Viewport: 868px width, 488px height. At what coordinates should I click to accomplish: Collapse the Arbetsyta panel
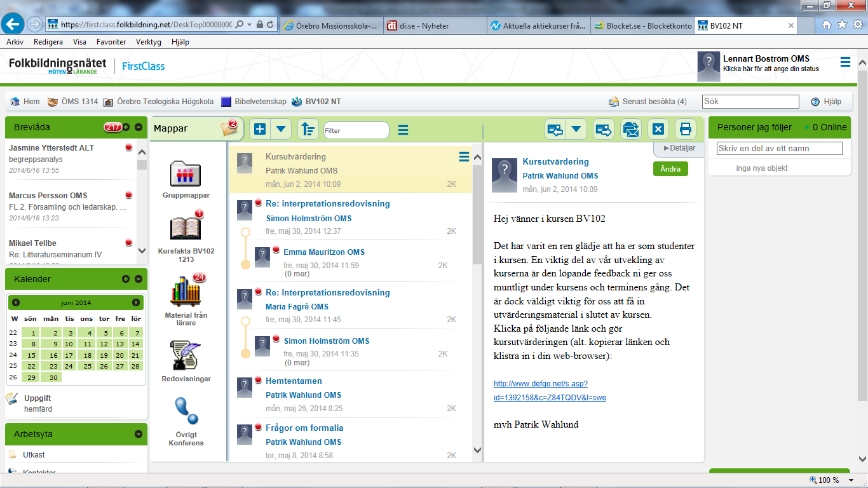tap(138, 434)
